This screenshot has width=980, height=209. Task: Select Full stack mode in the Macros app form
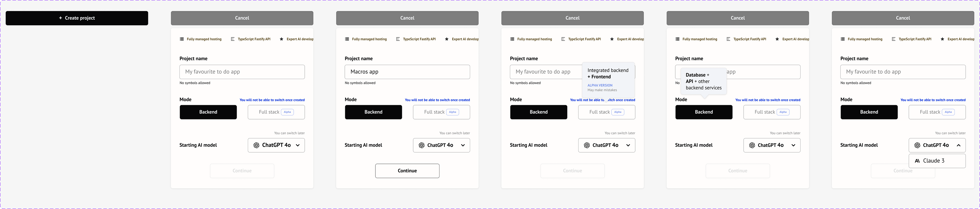point(441,112)
